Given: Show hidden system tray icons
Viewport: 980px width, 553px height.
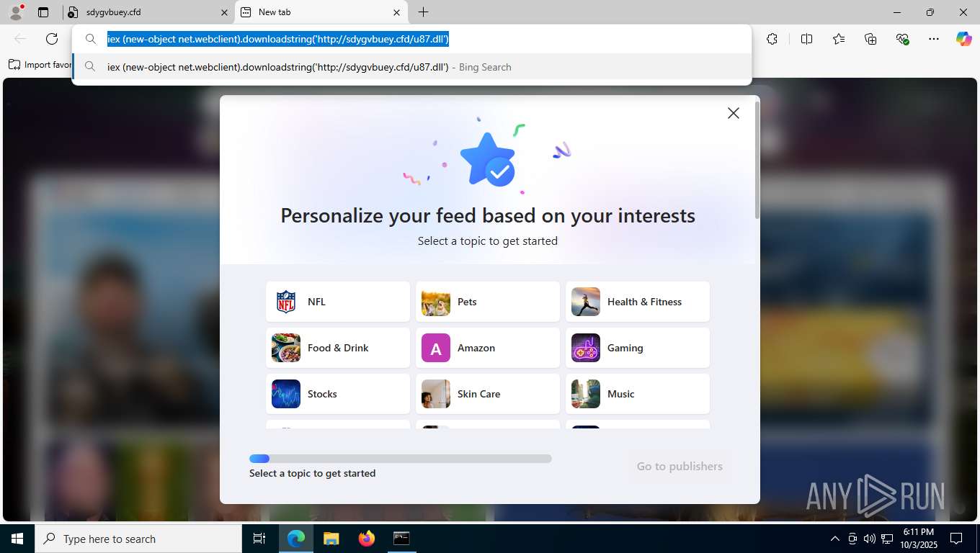Looking at the screenshot, I should [835, 539].
